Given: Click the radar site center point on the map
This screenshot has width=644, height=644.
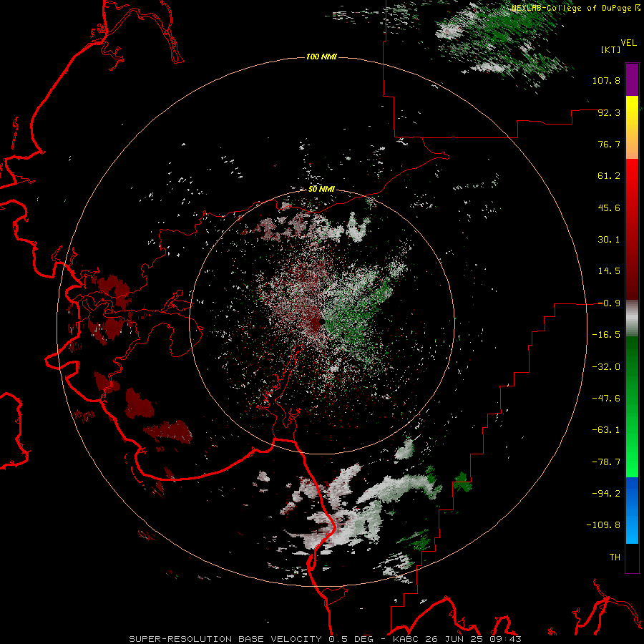Looking at the screenshot, I should 322,321.
